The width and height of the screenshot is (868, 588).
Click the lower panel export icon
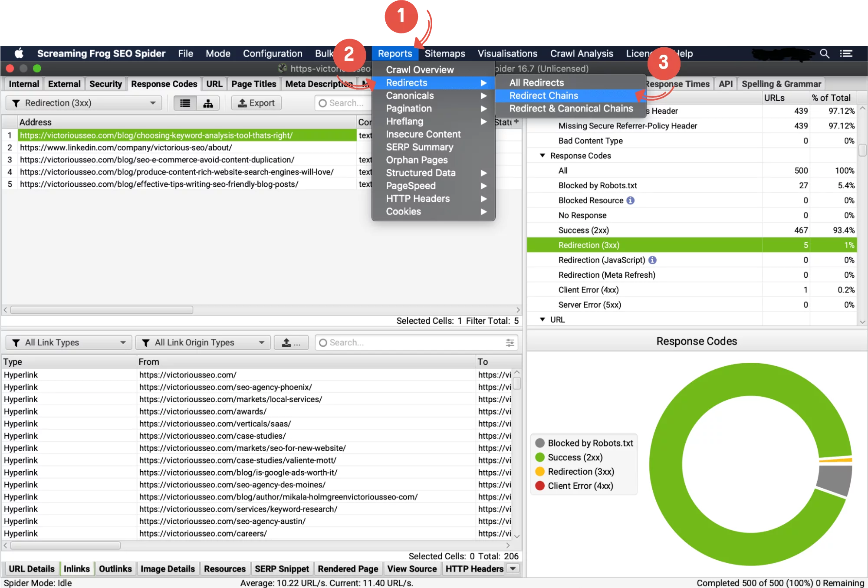pyautogui.click(x=291, y=343)
